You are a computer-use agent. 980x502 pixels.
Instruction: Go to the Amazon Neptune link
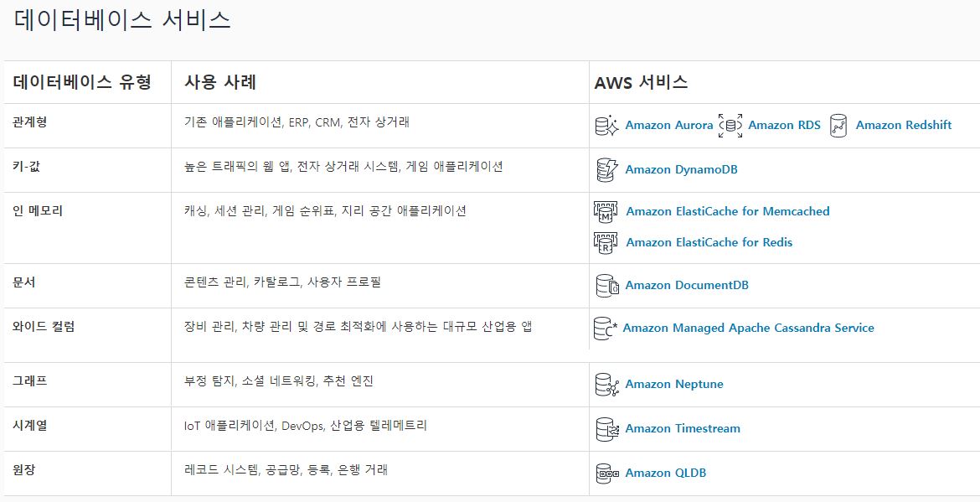pyautogui.click(x=674, y=384)
